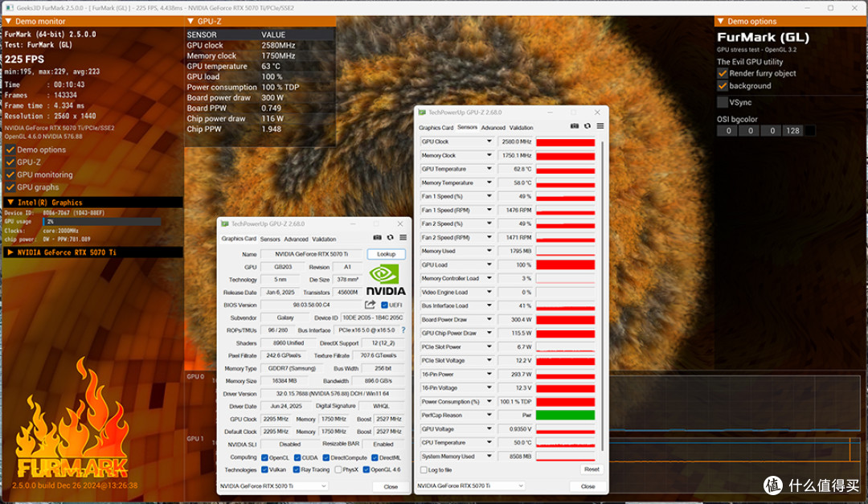Click Fan 1 Speed (RPM) dropdown arrow
This screenshot has height=504, width=868.
[489, 210]
